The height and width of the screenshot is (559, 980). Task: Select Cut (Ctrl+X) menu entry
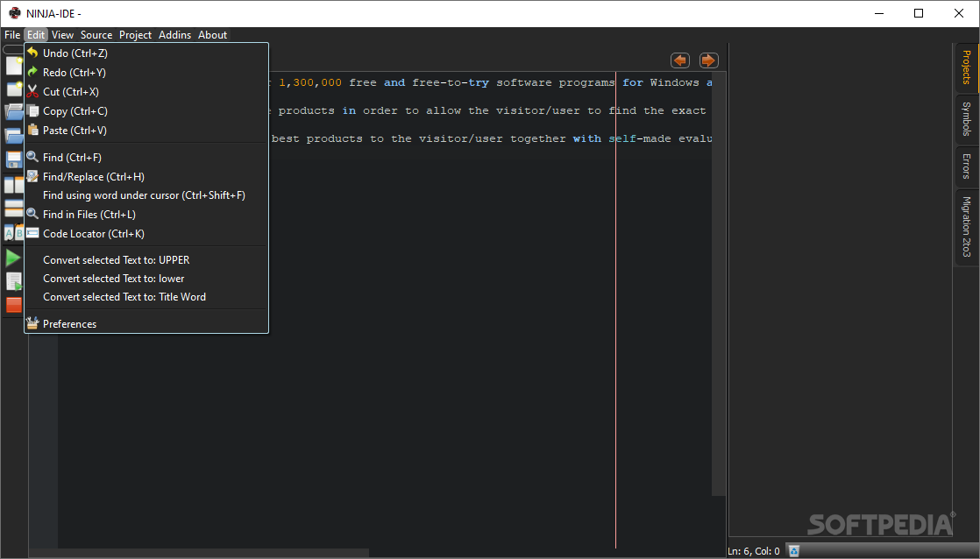(146, 92)
